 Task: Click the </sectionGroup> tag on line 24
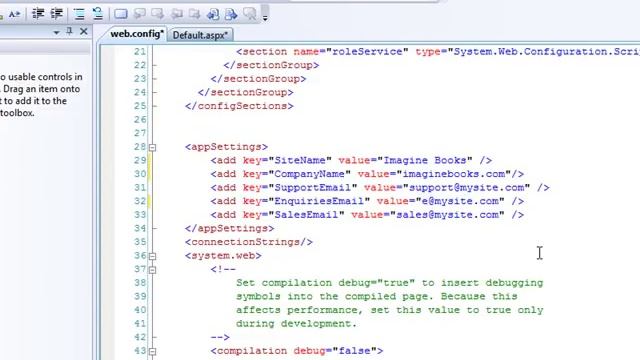pos(245,93)
